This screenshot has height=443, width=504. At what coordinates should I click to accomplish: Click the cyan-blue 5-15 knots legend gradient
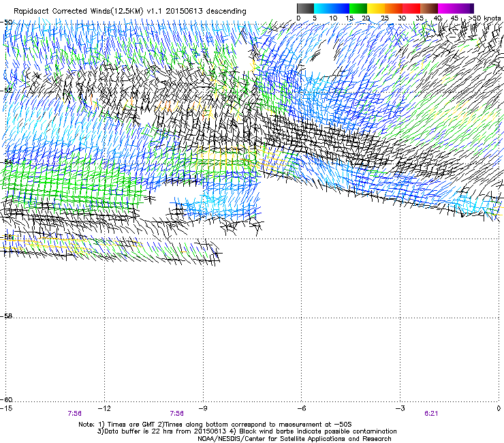[x=332, y=8]
